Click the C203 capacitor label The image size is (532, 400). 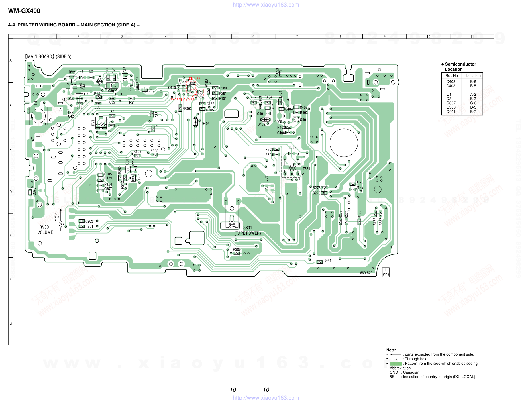click(89, 221)
